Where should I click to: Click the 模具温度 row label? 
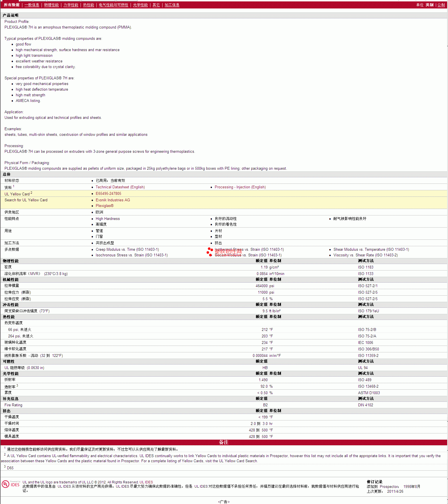[12, 437]
